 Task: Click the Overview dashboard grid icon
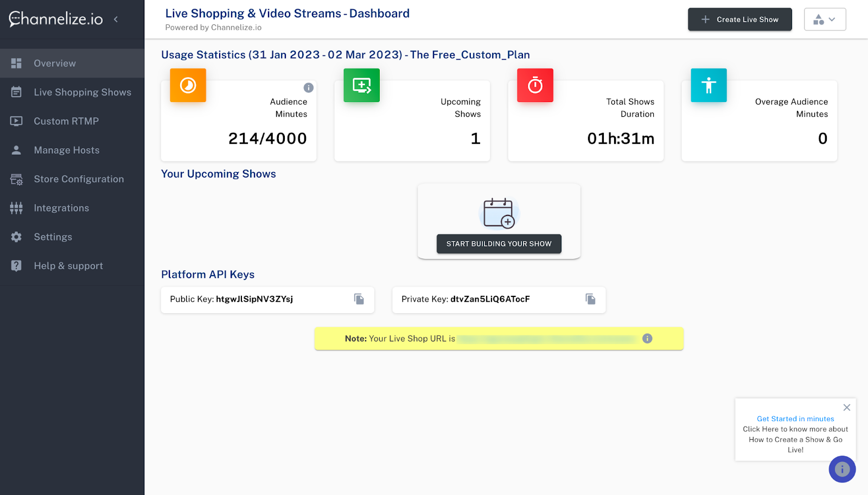tap(16, 64)
